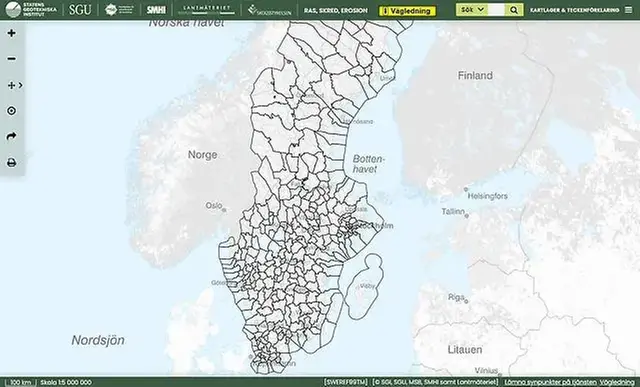Activate the locate my position target icon
Screen dimensions: 640x387
(11, 111)
